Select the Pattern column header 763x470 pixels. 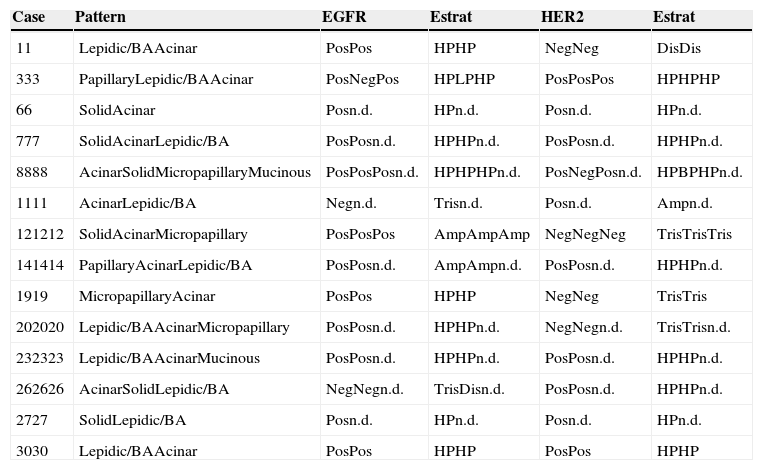[98, 18]
